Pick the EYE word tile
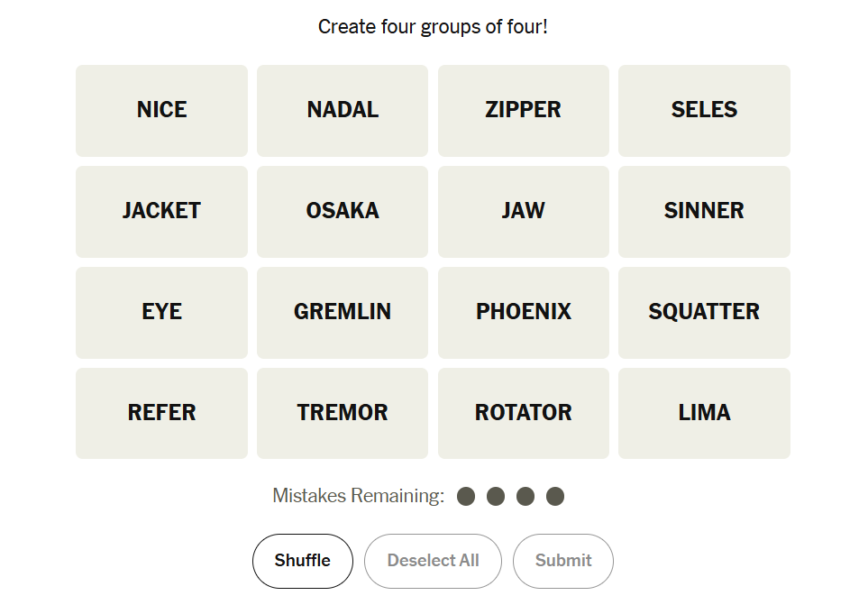 tap(161, 312)
